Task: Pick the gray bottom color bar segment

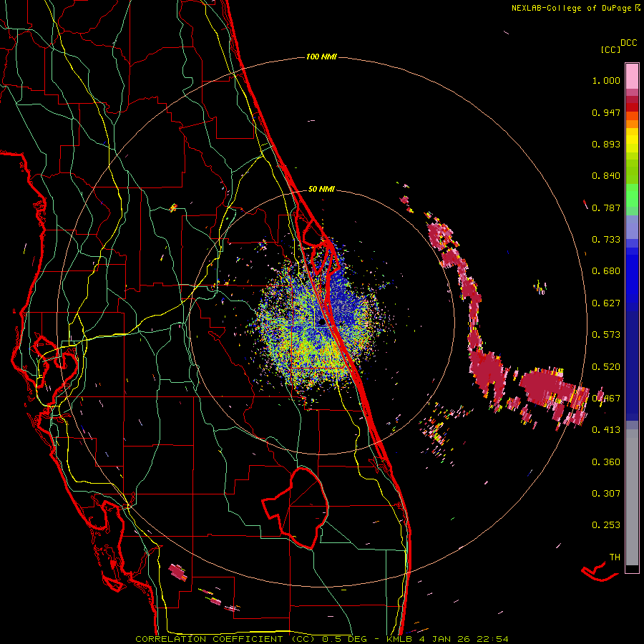Action: [632, 497]
